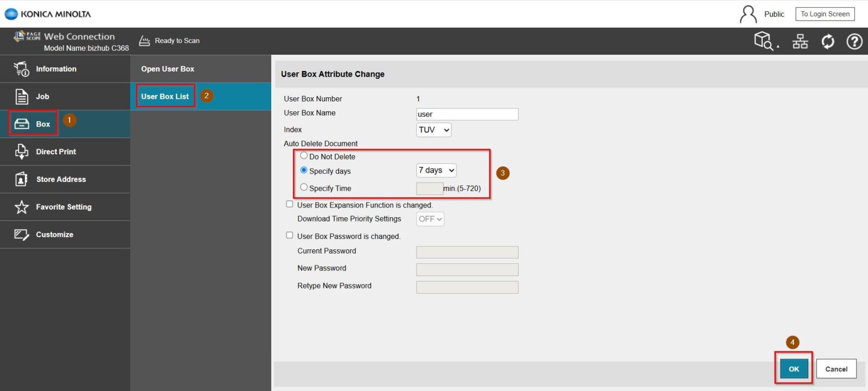Select the Direct Print icon
Screen dimensions: 868x391
pyautogui.click(x=22, y=152)
